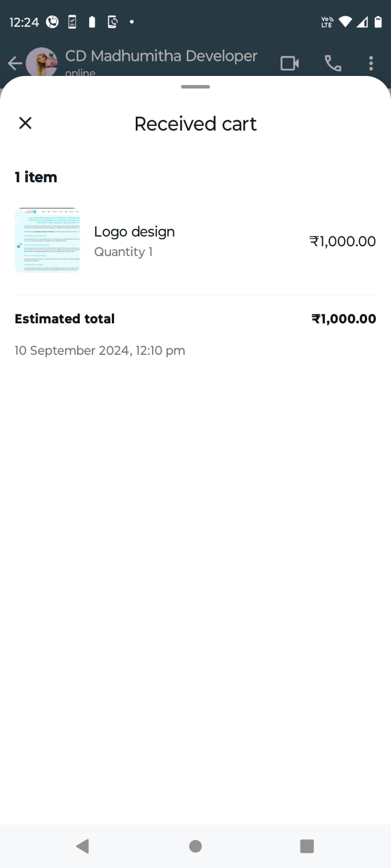Tap the Received cart title
Screen dimensions: 391x868
pyautogui.click(x=195, y=124)
